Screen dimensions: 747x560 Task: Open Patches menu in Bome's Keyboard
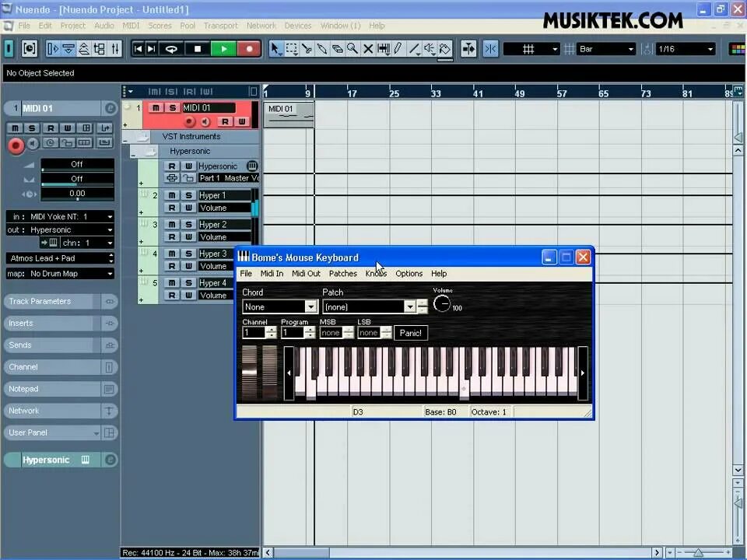click(x=343, y=273)
